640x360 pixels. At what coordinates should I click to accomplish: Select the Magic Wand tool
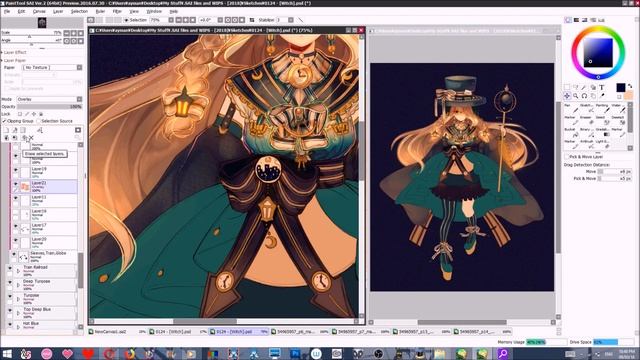tap(584, 87)
